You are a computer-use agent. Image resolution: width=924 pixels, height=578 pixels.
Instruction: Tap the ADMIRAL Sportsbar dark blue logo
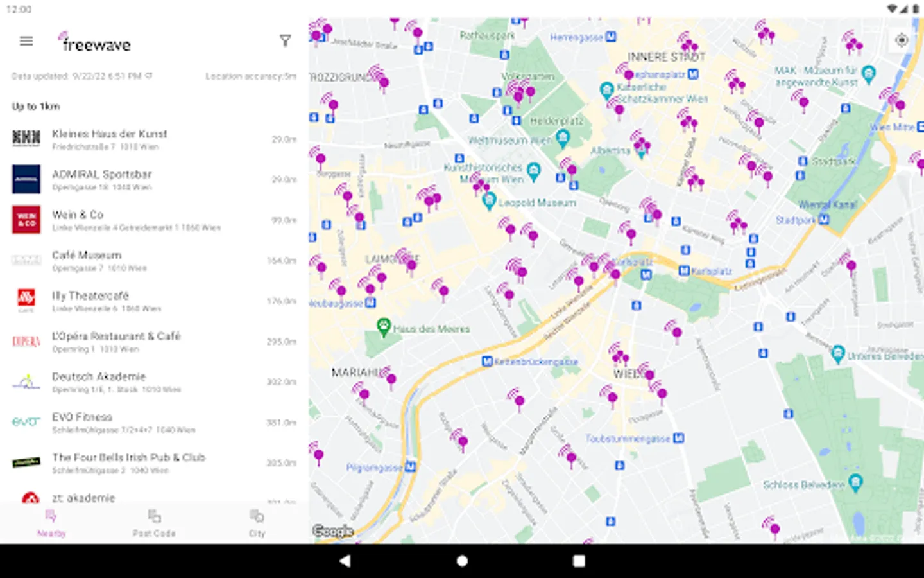tap(26, 179)
